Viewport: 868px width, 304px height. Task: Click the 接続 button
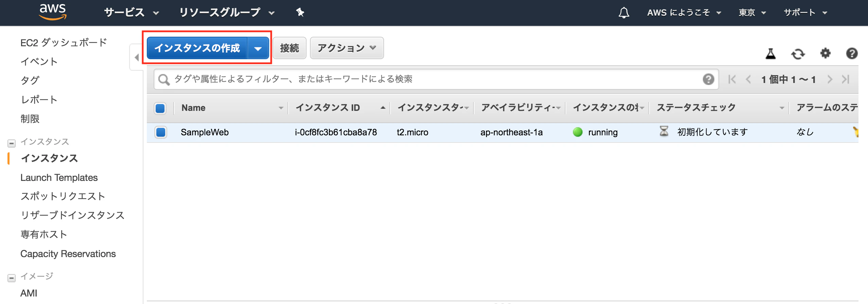click(290, 48)
